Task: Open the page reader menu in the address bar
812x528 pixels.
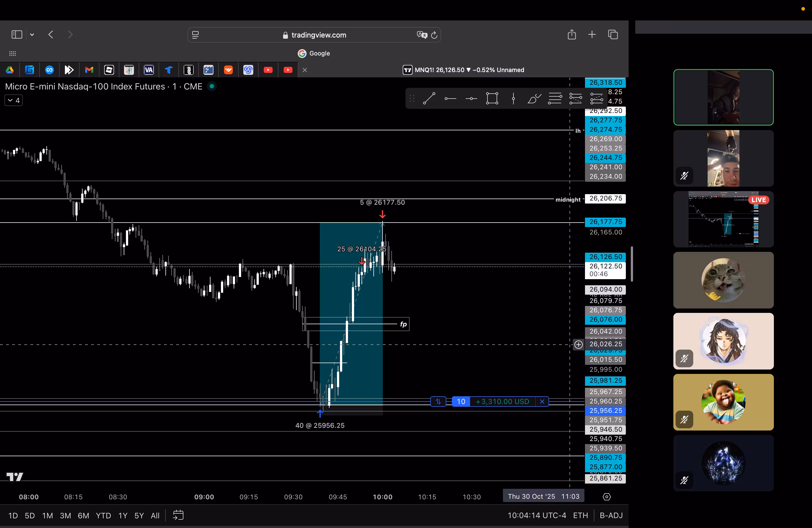Action: (x=196, y=35)
